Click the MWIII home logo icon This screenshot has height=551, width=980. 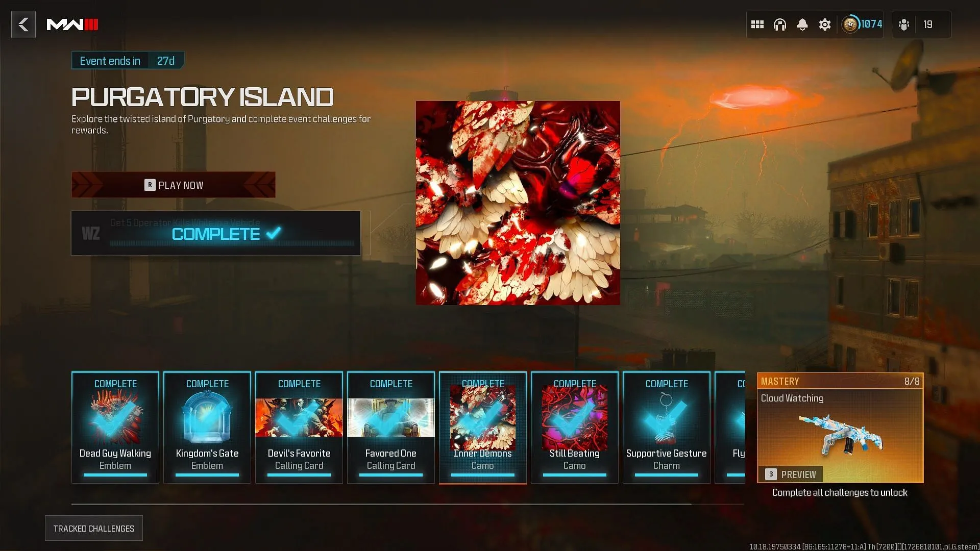point(72,24)
